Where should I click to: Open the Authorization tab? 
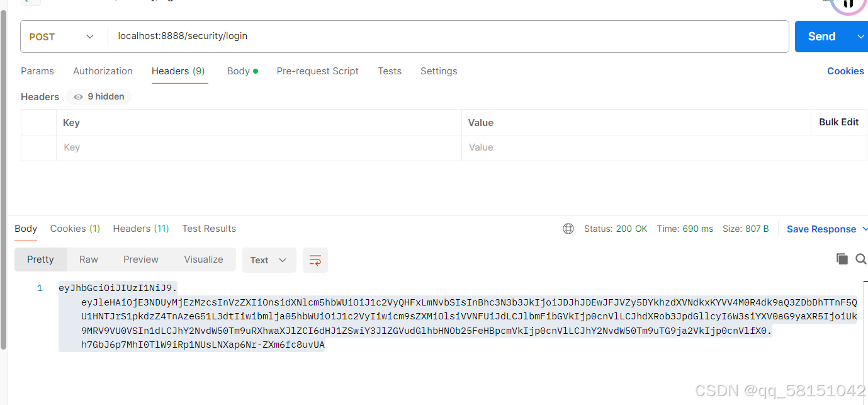coord(103,71)
